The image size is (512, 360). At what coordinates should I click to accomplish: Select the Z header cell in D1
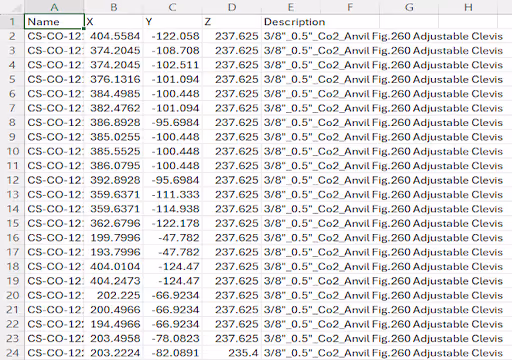tap(232, 22)
